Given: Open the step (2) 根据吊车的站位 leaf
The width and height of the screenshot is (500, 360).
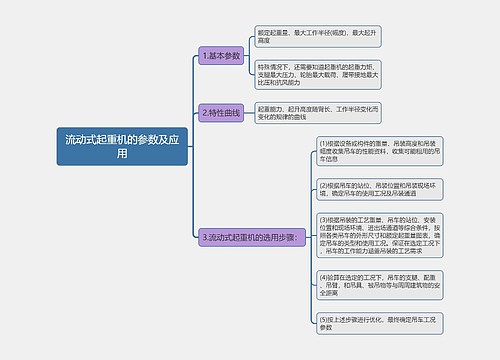Looking at the screenshot, I should click(380, 189).
